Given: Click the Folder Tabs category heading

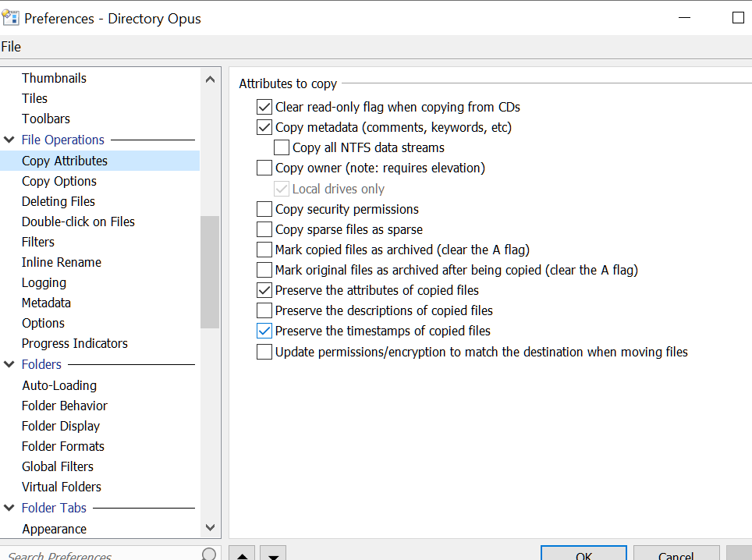Looking at the screenshot, I should (54, 508).
